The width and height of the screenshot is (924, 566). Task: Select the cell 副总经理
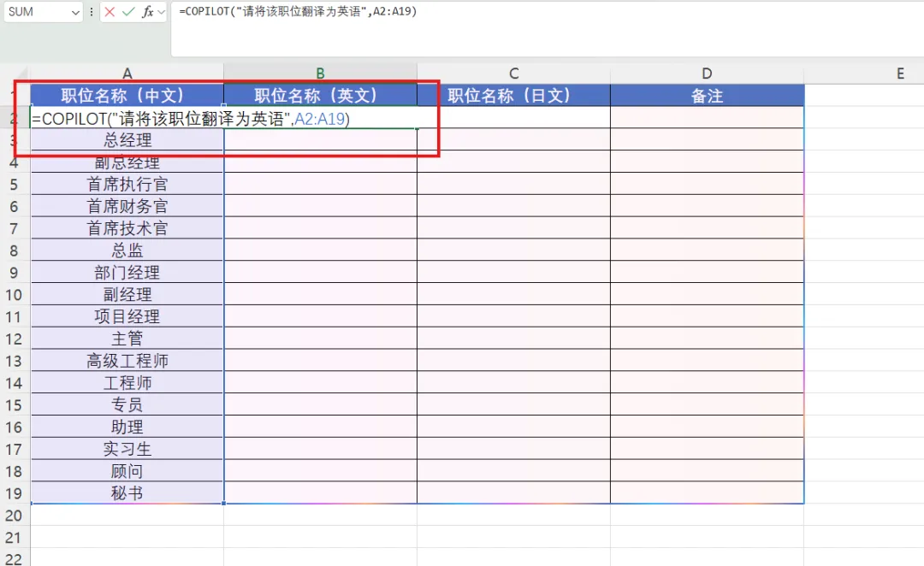pyautogui.click(x=127, y=162)
